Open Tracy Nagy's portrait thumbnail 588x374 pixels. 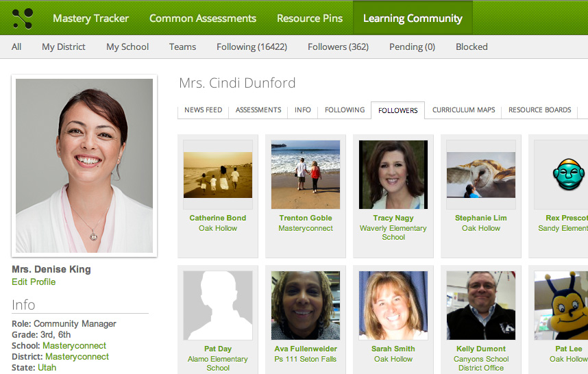393,175
